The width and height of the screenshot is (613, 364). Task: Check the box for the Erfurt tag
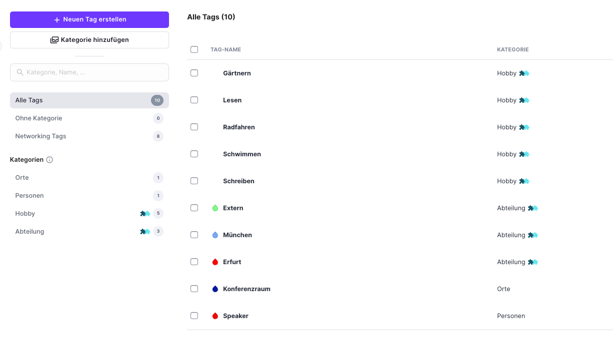point(194,262)
